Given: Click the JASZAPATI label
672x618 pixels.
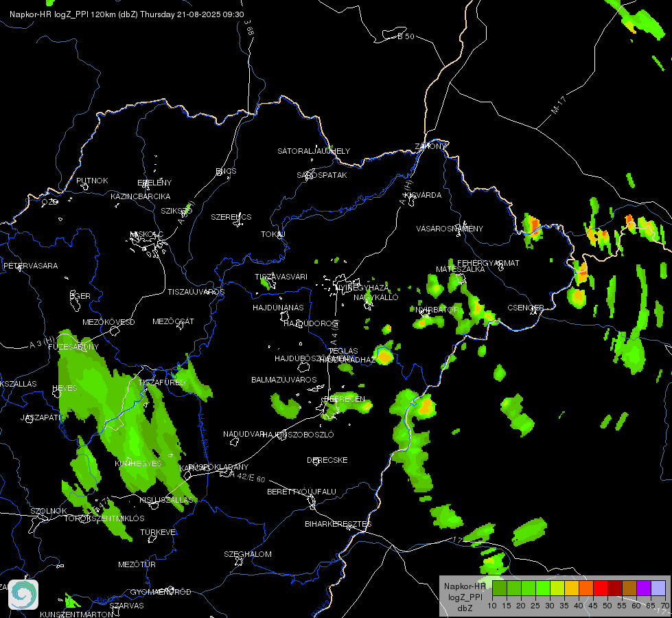Looking at the screenshot, I should click(41, 417).
